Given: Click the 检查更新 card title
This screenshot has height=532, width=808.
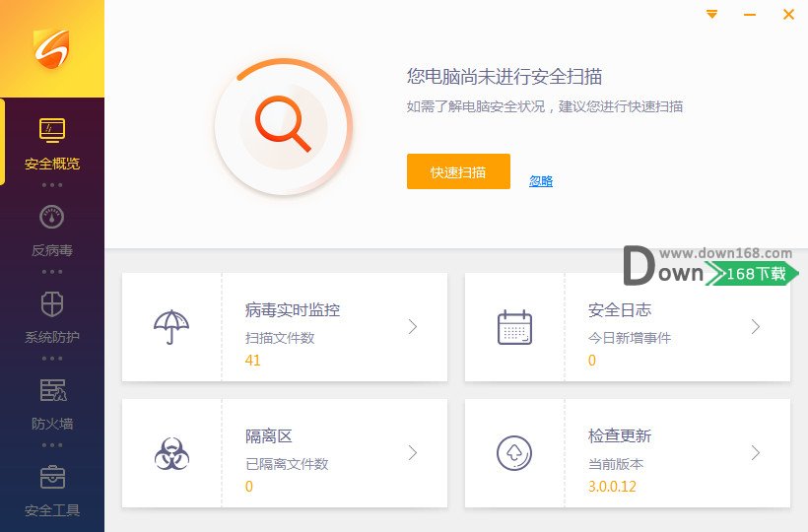Looking at the screenshot, I should pyautogui.click(x=620, y=435).
